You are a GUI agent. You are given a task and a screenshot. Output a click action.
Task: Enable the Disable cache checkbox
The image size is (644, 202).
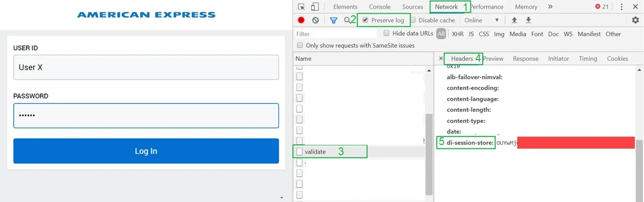pyautogui.click(x=413, y=20)
